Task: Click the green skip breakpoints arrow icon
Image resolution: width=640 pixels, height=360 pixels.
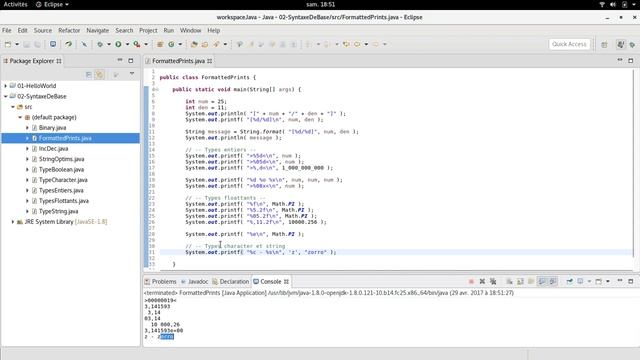Action: 68,44
